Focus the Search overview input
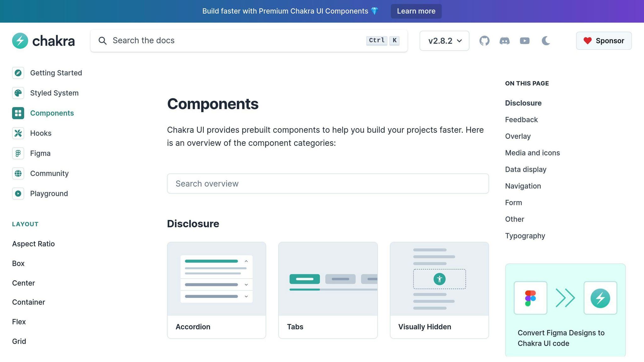644x362 pixels. [328, 184]
